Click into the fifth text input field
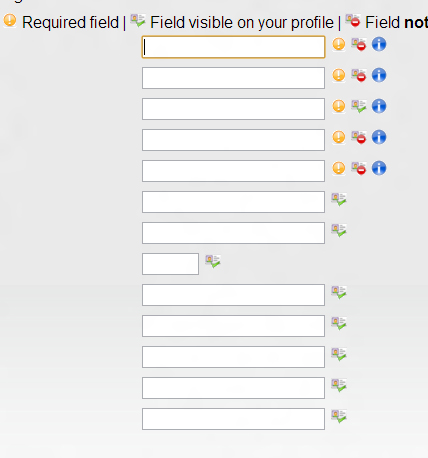This screenshot has height=458, width=428. pyautogui.click(x=233, y=171)
